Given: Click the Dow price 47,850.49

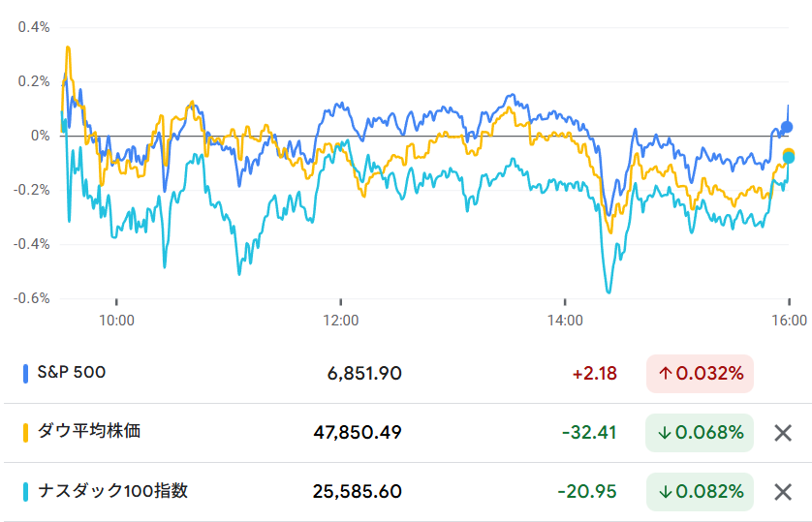Looking at the screenshot, I should point(358,433).
